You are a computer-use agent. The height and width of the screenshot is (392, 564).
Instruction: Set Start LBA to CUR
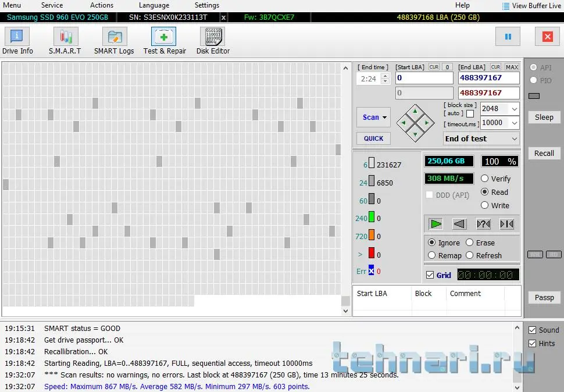click(x=434, y=67)
